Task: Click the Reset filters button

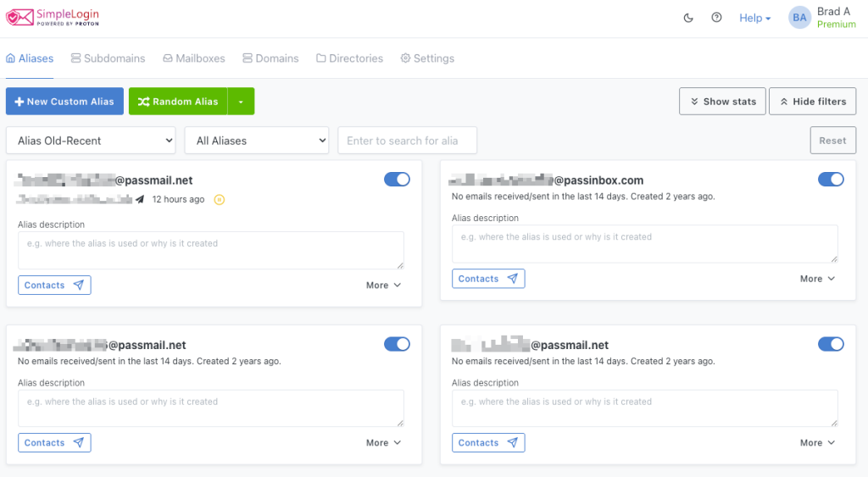Action: point(833,141)
